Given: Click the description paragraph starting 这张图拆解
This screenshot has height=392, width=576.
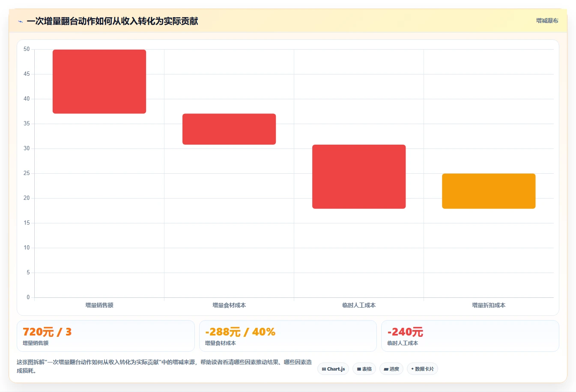Looking at the screenshot, I should click(x=164, y=366).
